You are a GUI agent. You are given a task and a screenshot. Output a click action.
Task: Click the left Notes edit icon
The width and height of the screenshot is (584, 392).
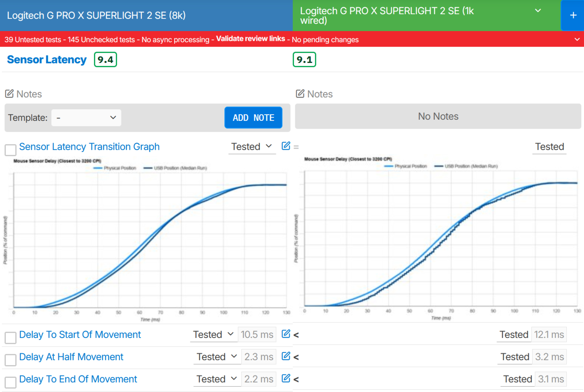pos(9,94)
